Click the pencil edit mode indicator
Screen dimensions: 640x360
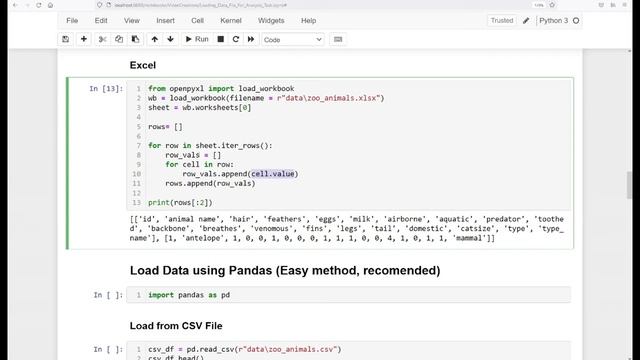526,21
